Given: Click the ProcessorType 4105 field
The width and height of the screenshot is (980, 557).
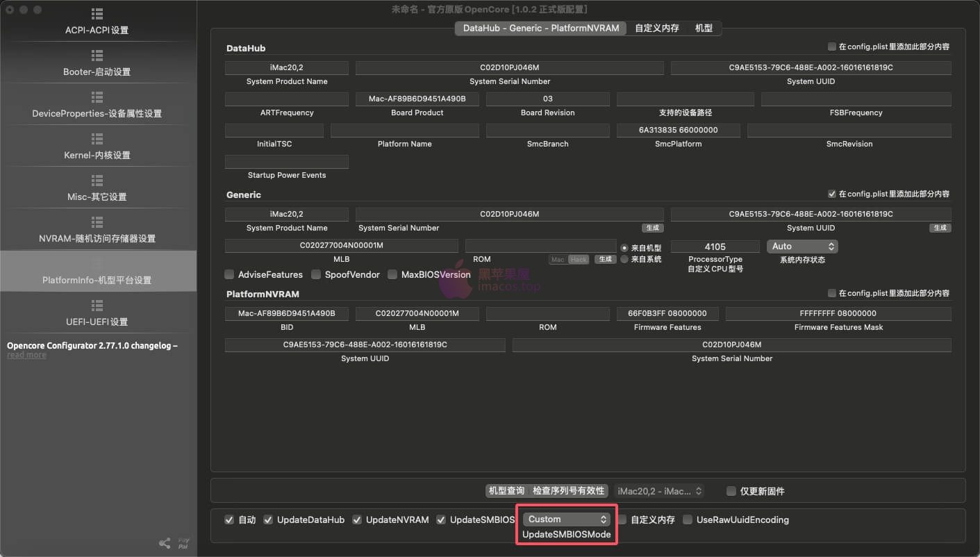Looking at the screenshot, I should 715,247.
